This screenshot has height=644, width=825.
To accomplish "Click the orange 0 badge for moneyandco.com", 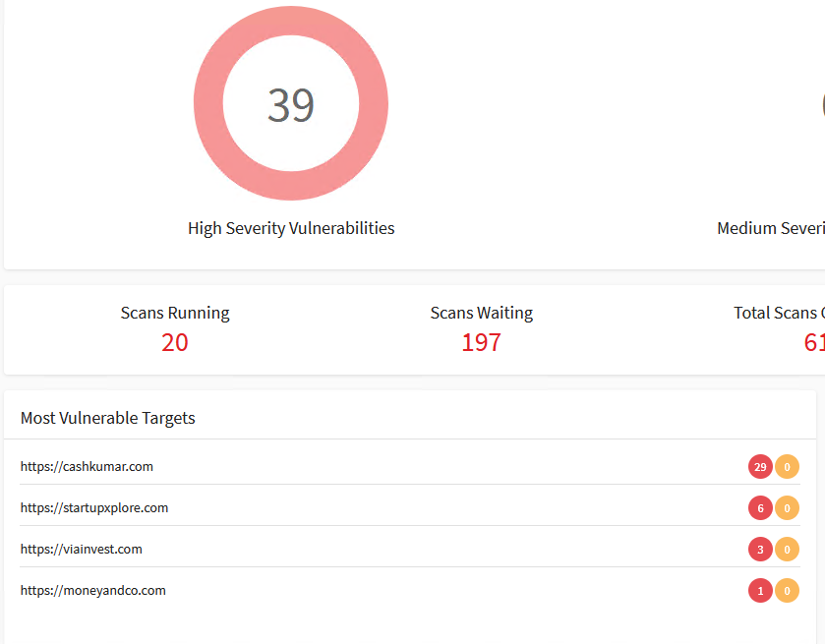I will click(x=787, y=590).
